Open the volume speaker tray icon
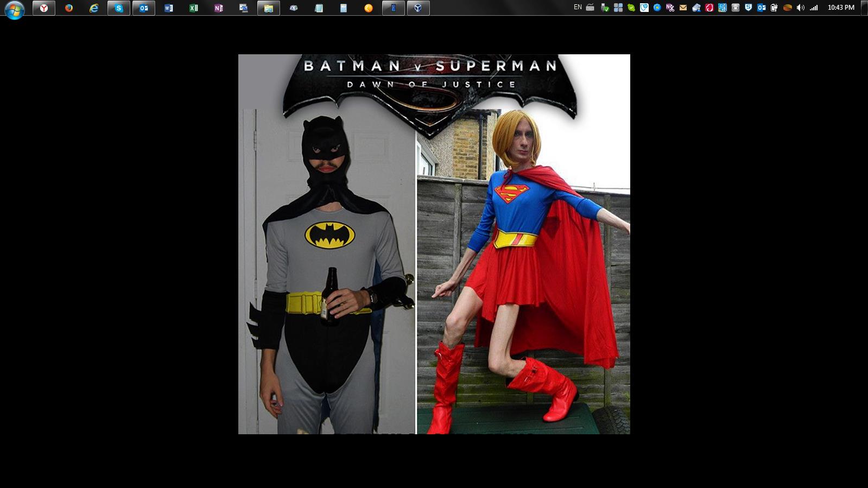Screen dimensions: 868x488 801,8
